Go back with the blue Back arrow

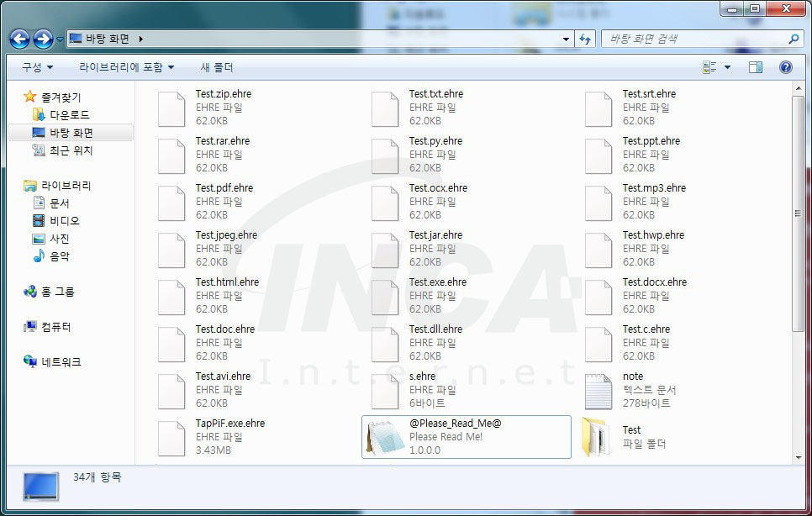coord(19,39)
